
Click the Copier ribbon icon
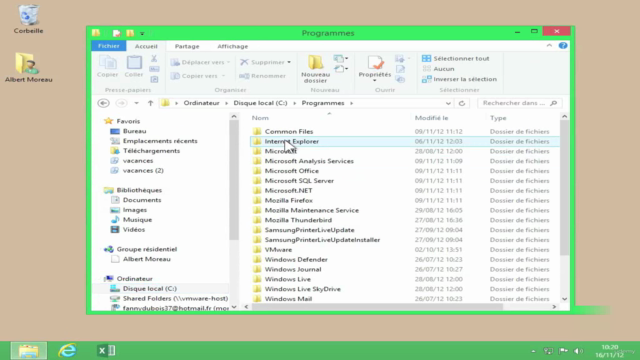tap(108, 66)
